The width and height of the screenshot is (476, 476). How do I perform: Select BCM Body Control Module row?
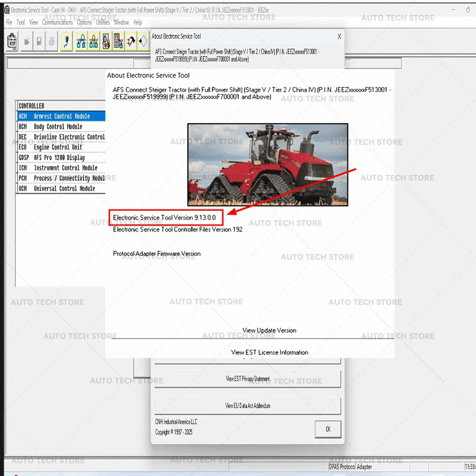61,126
